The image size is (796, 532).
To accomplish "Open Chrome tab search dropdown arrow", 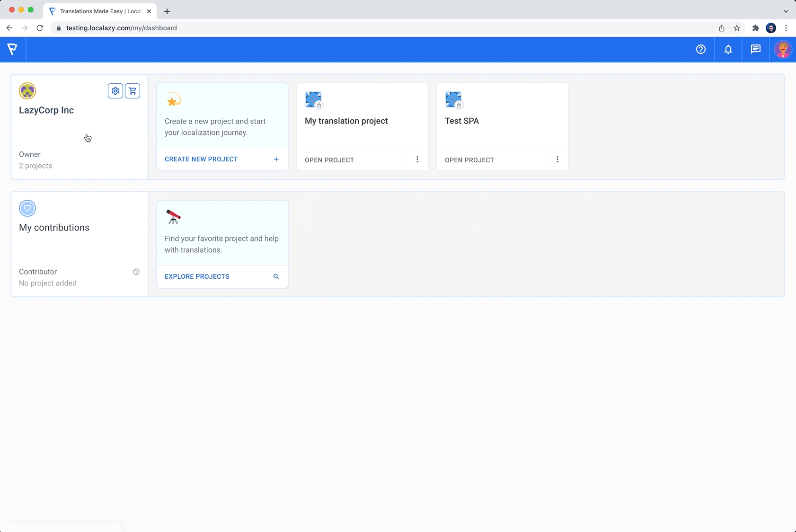I will 786,11.
